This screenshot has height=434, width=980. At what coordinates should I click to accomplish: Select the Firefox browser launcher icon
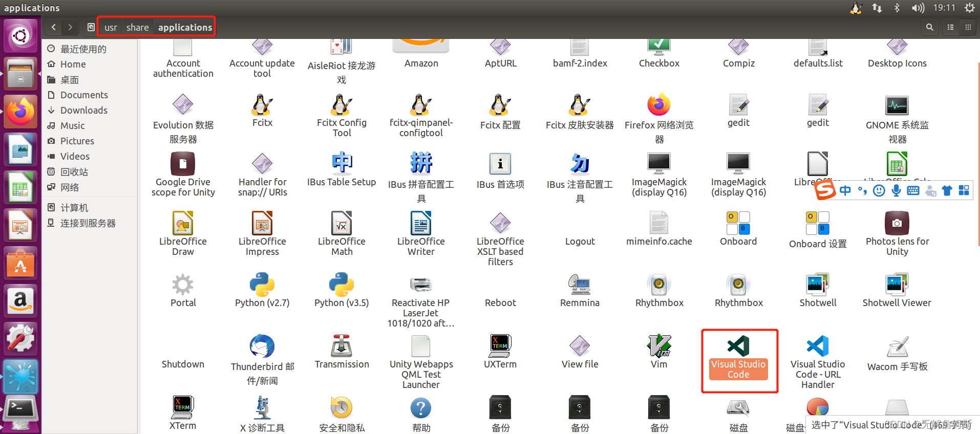click(659, 105)
